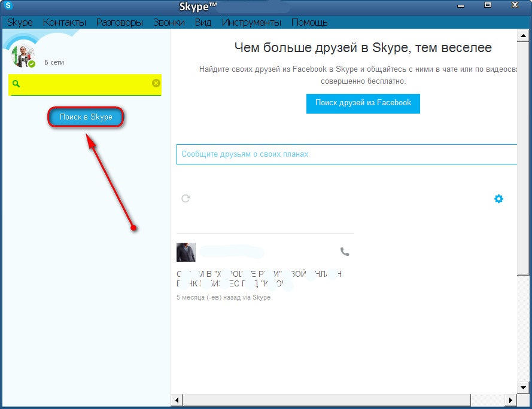The width and height of the screenshot is (532, 409).
Task: Open the Контакты menu
Action: tap(65, 23)
